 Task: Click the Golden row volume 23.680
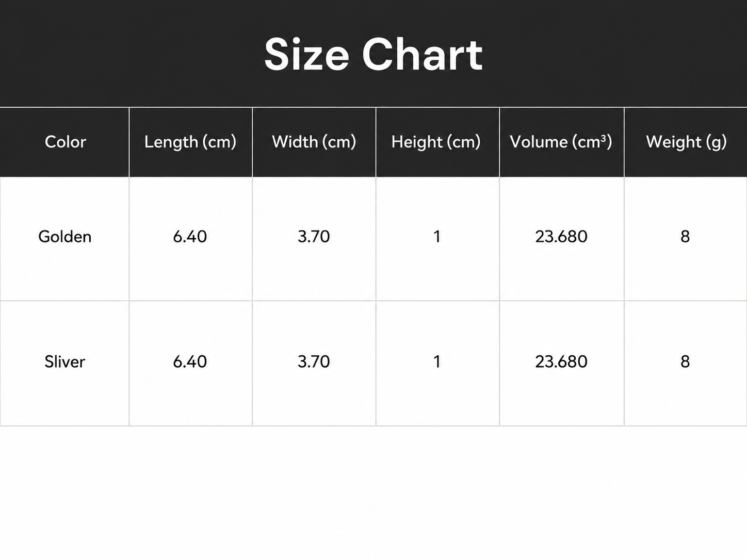click(x=561, y=236)
